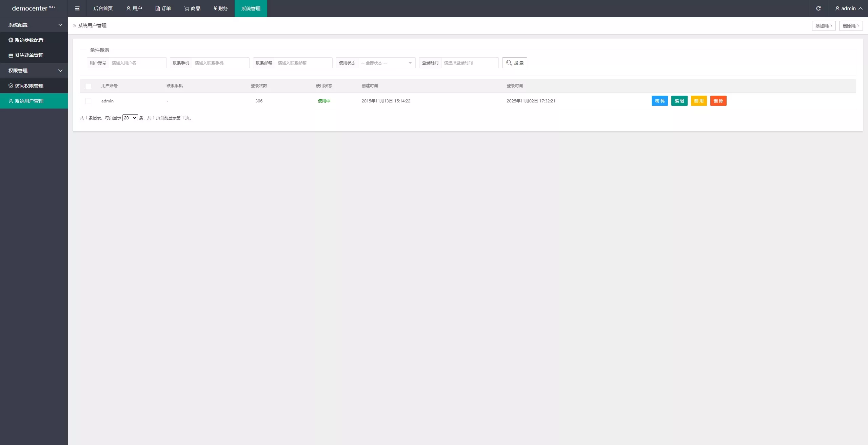Viewport: 868px width, 445px height.
Task: Open the 财务 top menu
Action: click(220, 8)
